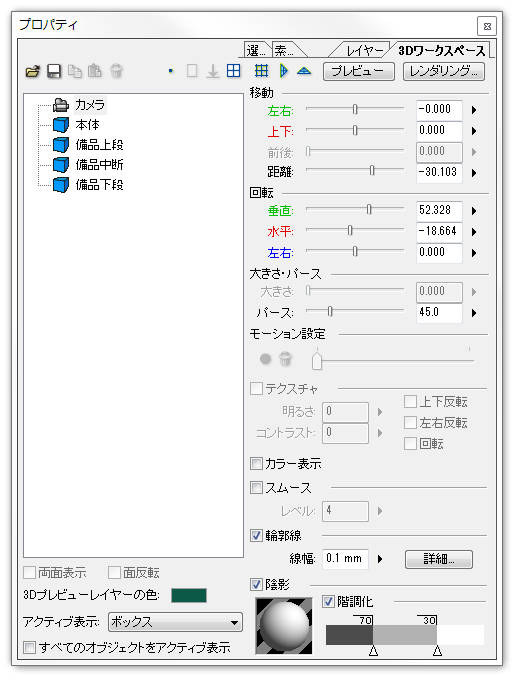Select the four-pane grid view icon
Screen dimensions: 520x685
[x=234, y=71]
